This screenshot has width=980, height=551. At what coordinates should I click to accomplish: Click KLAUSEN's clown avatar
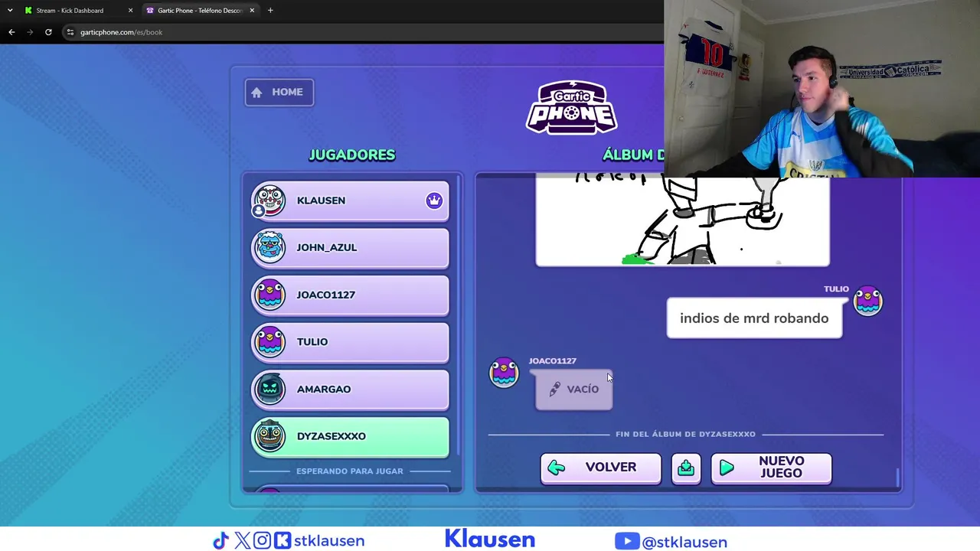point(269,201)
